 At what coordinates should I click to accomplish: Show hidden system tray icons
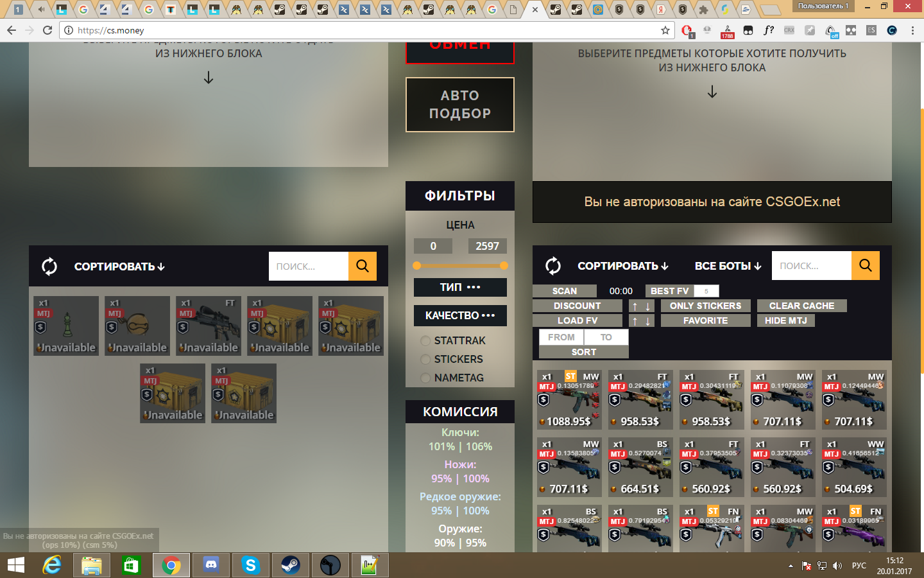pyautogui.click(x=791, y=566)
